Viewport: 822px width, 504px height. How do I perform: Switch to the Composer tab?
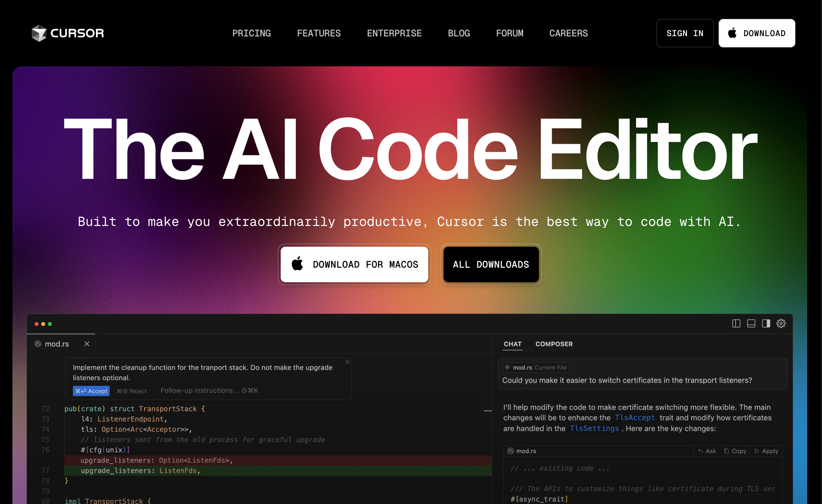[554, 344]
